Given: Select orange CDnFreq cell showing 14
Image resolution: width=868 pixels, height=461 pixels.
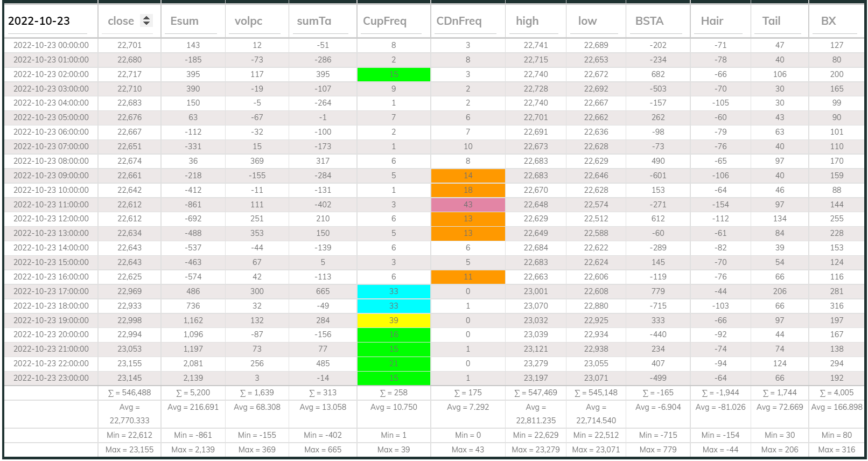Looking at the screenshot, I should (x=468, y=176).
